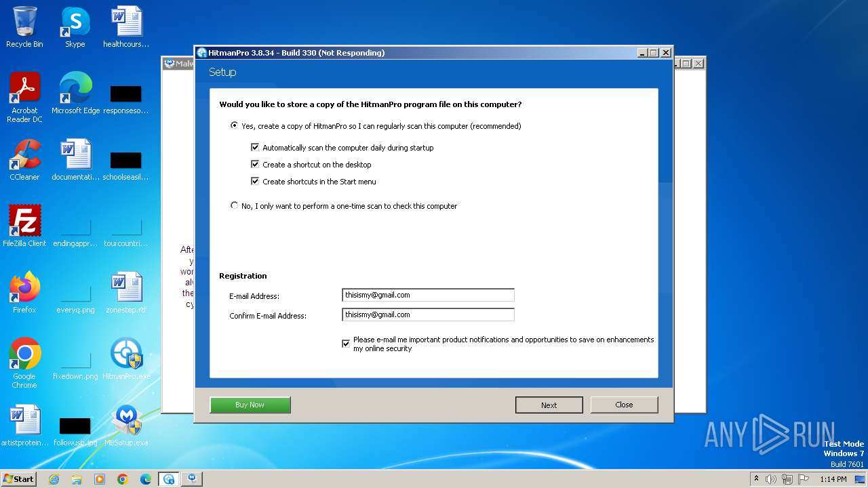Image resolution: width=868 pixels, height=488 pixels.
Task: Show hidden system tray icons
Action: (756, 479)
